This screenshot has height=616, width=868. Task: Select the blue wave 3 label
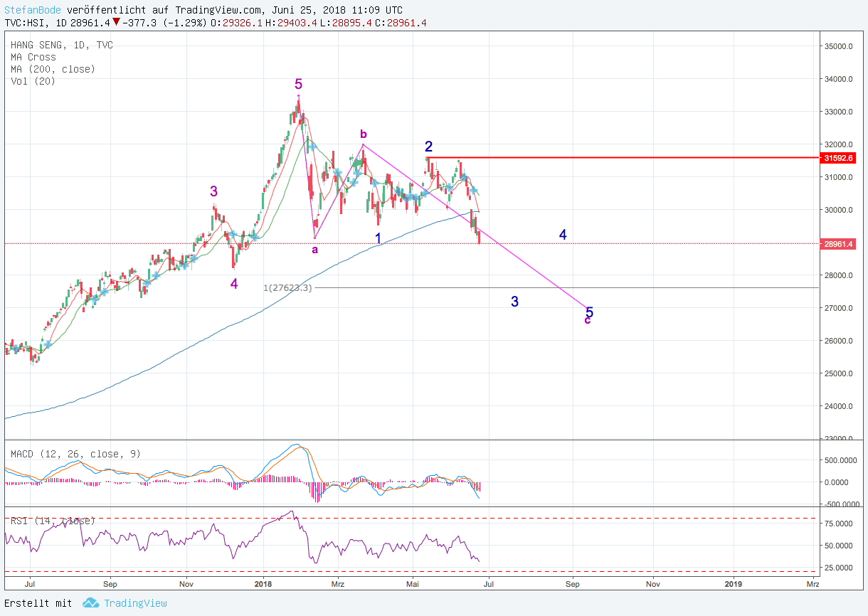click(x=514, y=302)
